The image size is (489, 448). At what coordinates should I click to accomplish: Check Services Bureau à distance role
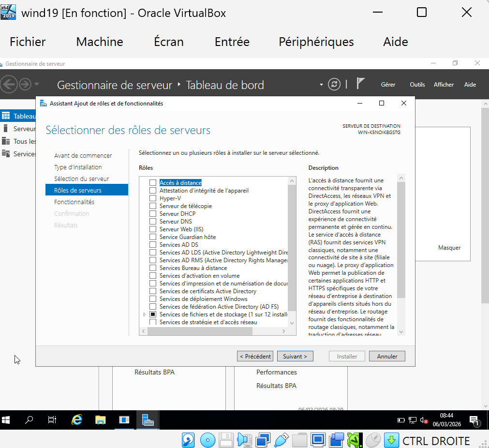click(153, 268)
